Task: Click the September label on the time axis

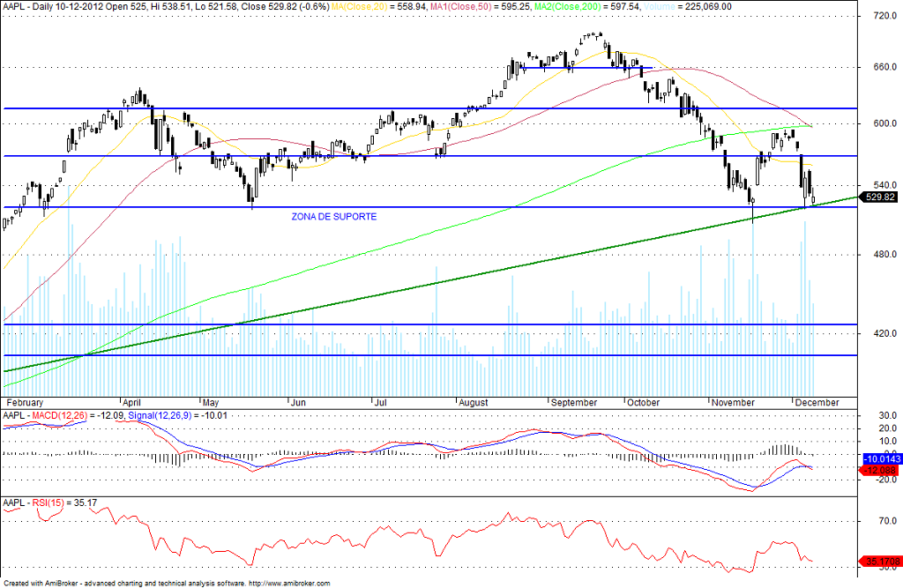Action: (x=574, y=403)
